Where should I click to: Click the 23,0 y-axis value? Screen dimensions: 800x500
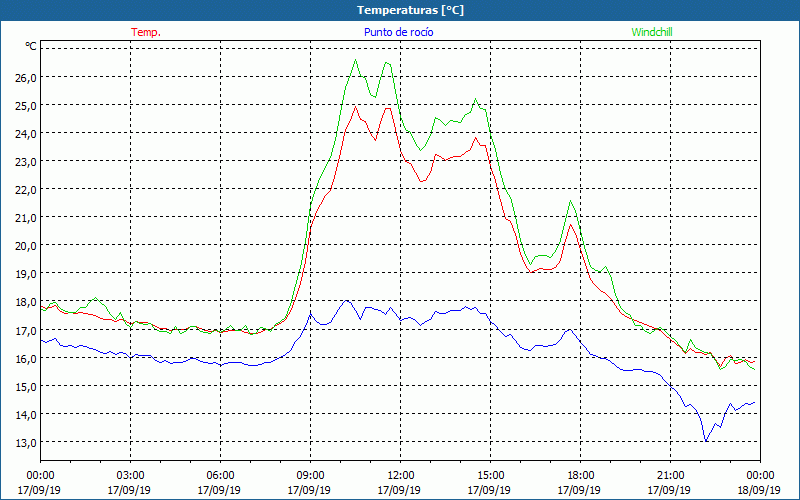click(x=27, y=162)
